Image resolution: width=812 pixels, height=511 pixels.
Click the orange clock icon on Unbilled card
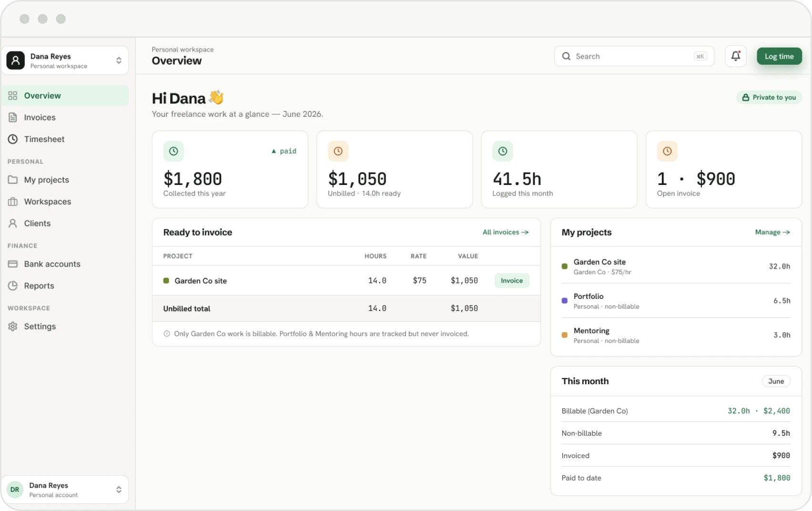[338, 151]
